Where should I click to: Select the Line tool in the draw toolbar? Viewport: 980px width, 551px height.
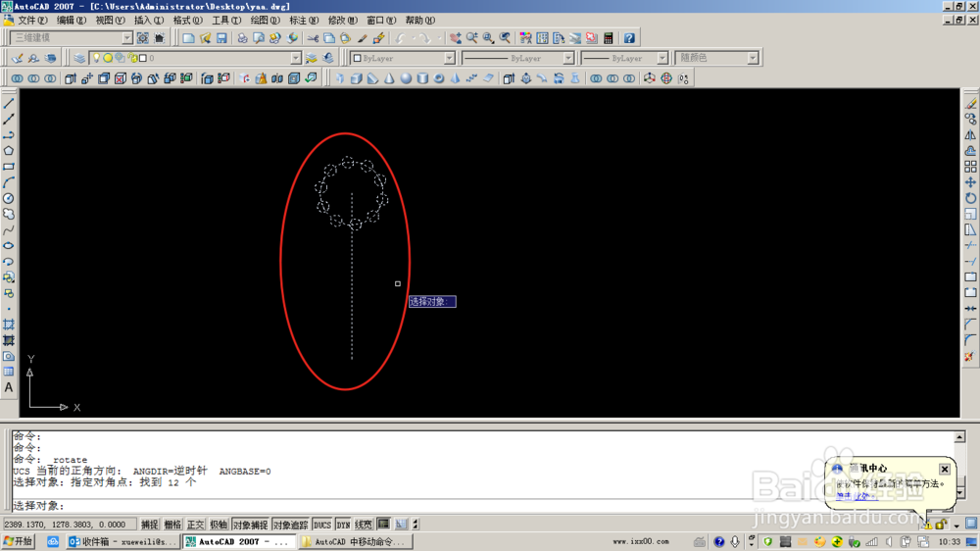point(9,104)
